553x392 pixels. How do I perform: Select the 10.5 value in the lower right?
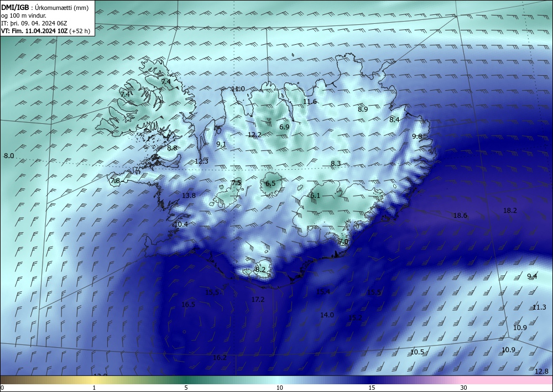click(417, 352)
